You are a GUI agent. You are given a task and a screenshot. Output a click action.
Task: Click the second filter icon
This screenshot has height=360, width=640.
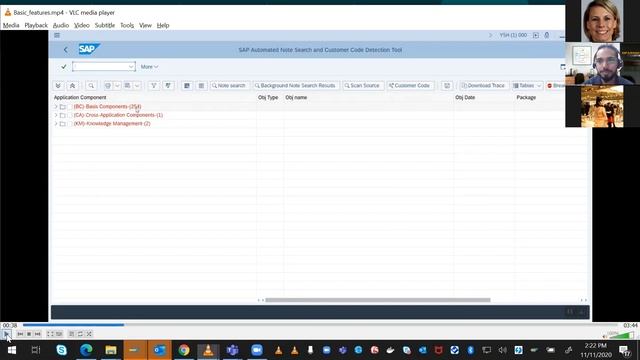168,86
